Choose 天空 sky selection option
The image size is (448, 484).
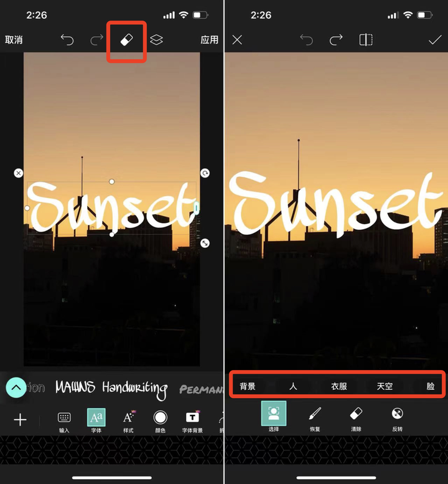click(385, 386)
